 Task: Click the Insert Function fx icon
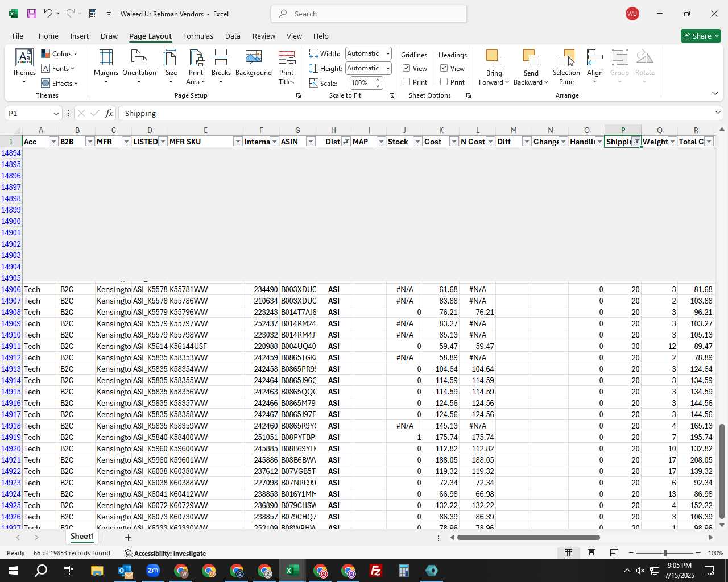(109, 113)
